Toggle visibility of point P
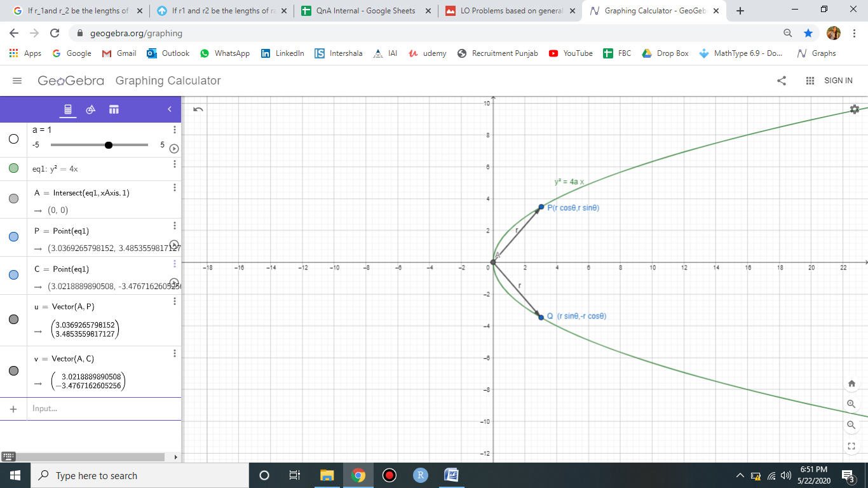Viewport: 868px width, 488px height. point(13,237)
